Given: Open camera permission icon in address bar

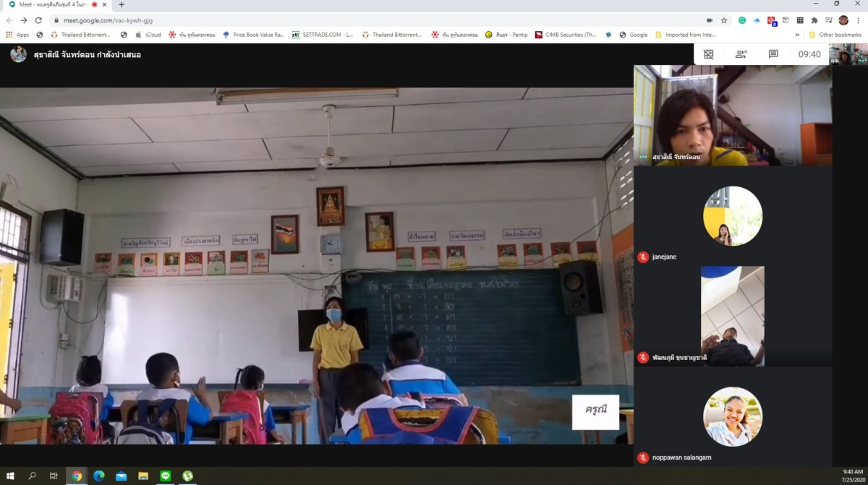Looking at the screenshot, I should [709, 20].
